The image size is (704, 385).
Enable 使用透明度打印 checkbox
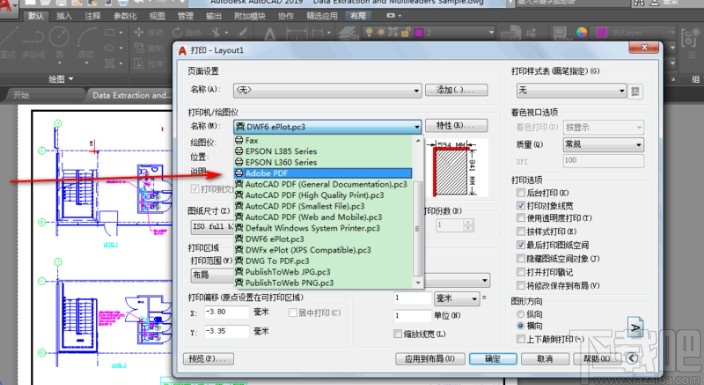click(x=521, y=218)
